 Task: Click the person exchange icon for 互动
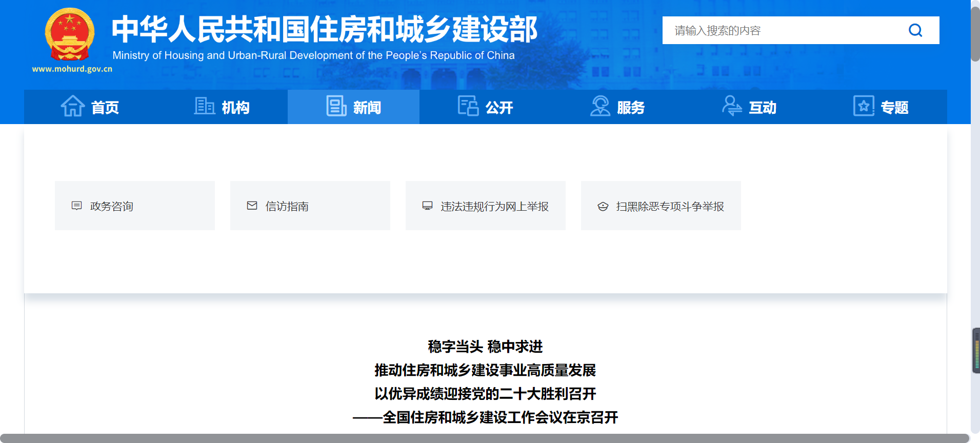732,106
